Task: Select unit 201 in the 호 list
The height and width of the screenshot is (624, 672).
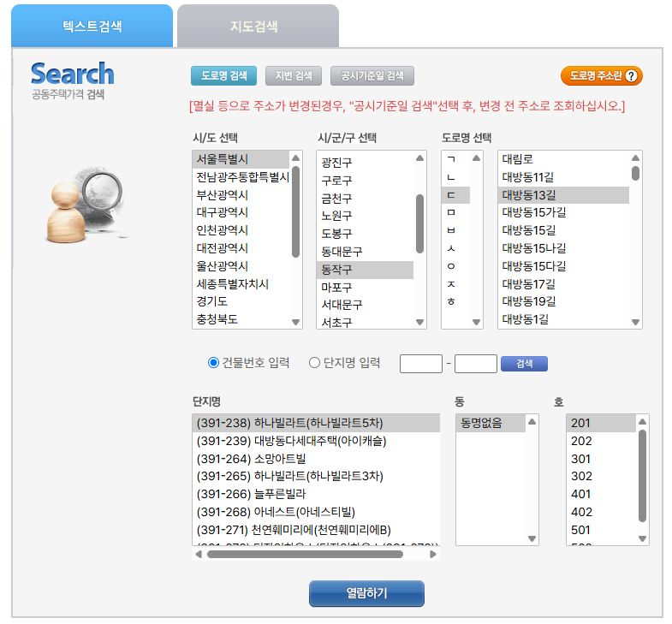Action: point(601,423)
